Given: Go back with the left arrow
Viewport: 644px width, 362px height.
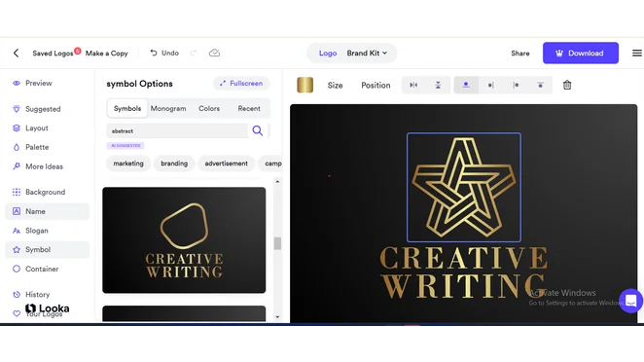Looking at the screenshot, I should (16, 53).
